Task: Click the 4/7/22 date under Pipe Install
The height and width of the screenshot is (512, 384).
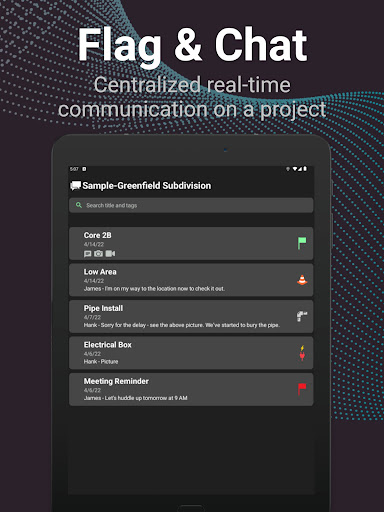Action: coord(92,317)
